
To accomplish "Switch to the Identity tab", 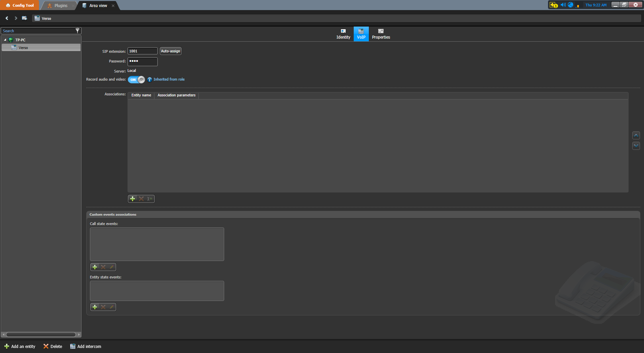I will click(x=343, y=34).
